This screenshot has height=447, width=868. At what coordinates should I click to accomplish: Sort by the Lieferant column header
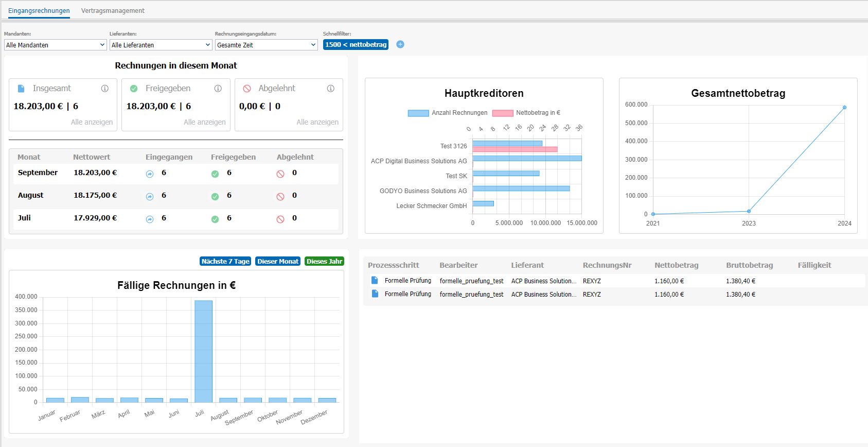point(527,265)
